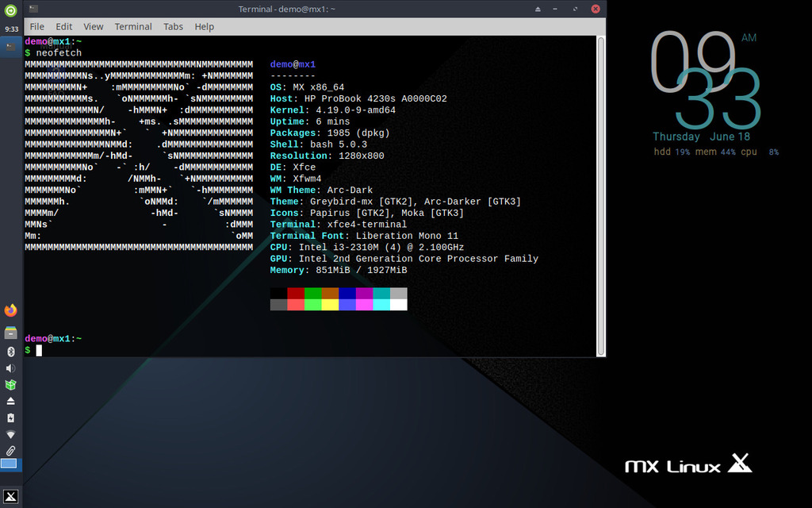Click the green package updater icon
Image resolution: width=812 pixels, height=508 pixels.
(x=10, y=385)
